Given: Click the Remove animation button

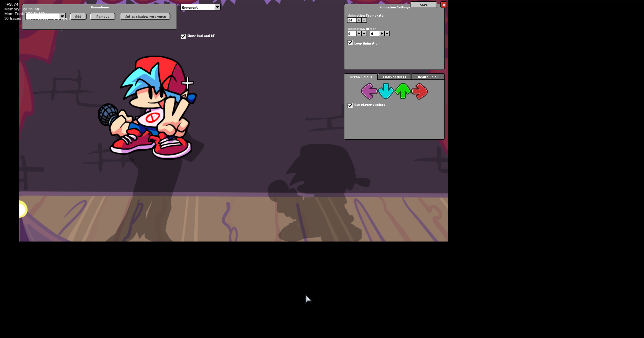Looking at the screenshot, I should click(x=102, y=16).
